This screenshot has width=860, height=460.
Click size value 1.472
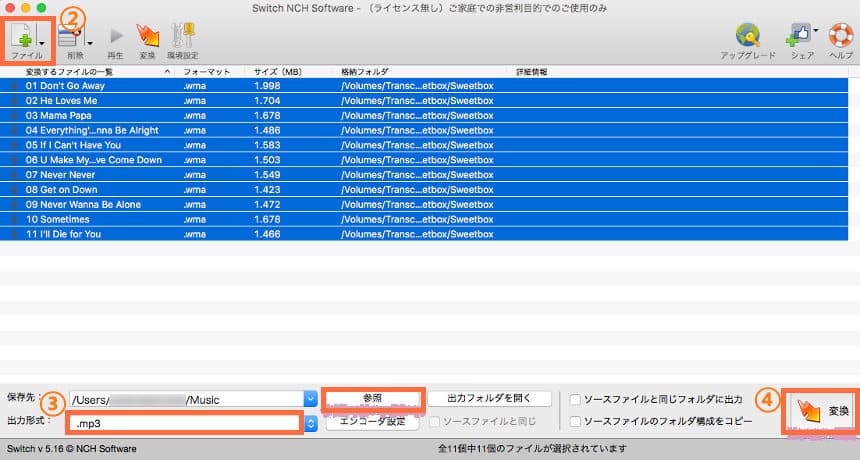(x=267, y=204)
